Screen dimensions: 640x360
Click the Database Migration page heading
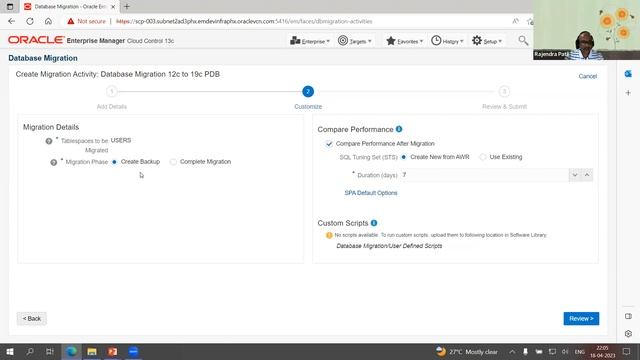pyautogui.click(x=43, y=58)
